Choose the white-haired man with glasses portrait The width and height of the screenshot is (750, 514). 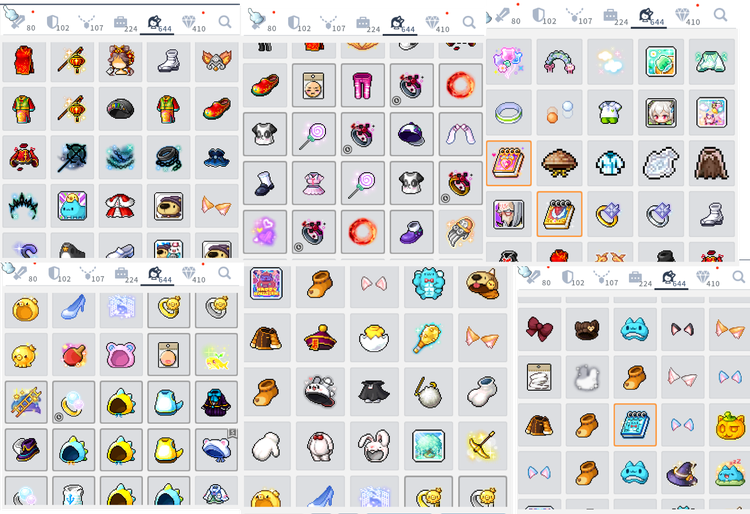click(x=508, y=214)
